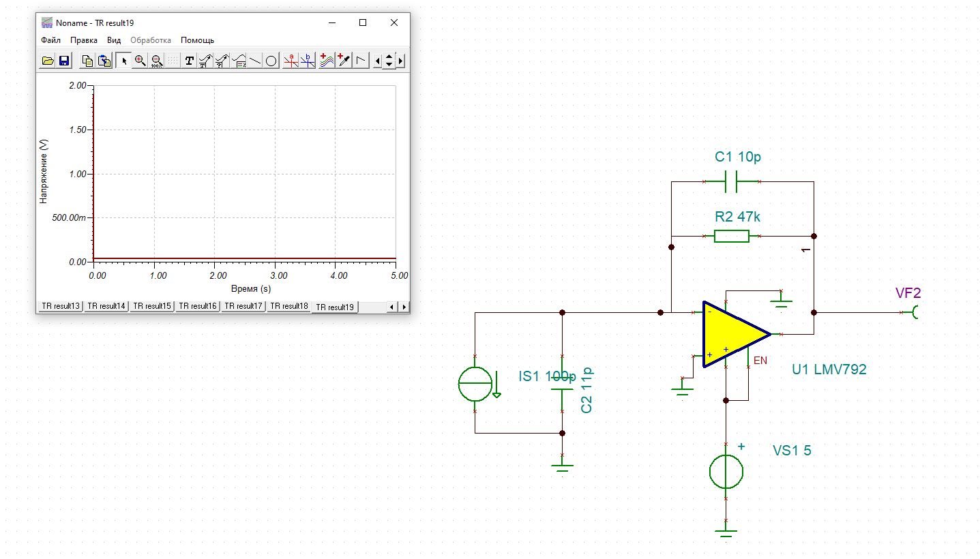980x559 pixels.
Task: Minimize the TR result19 window
Action: [331, 22]
